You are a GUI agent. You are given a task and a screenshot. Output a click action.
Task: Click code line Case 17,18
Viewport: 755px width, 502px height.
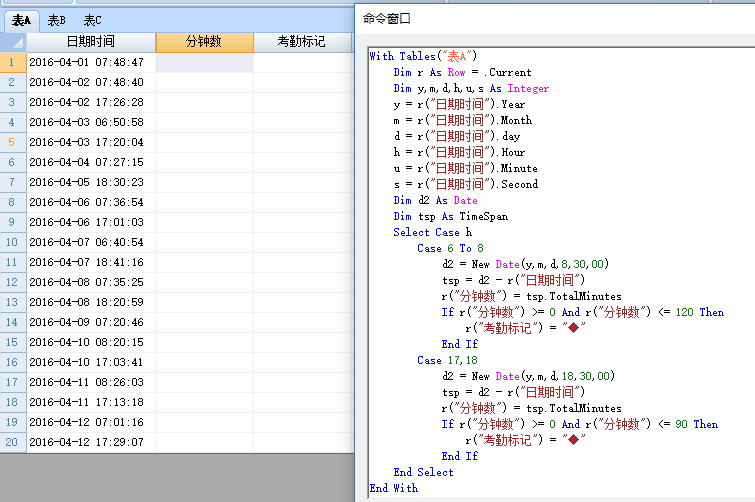(x=447, y=360)
